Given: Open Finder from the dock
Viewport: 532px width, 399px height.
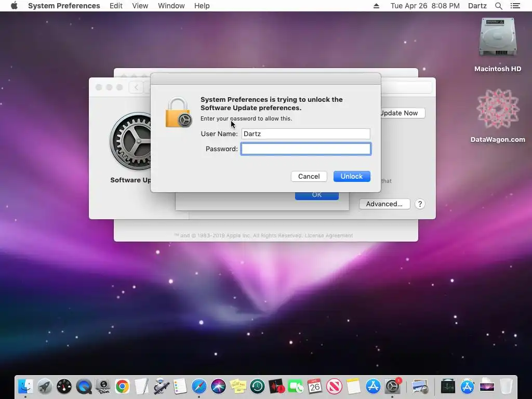Looking at the screenshot, I should [x=25, y=386].
